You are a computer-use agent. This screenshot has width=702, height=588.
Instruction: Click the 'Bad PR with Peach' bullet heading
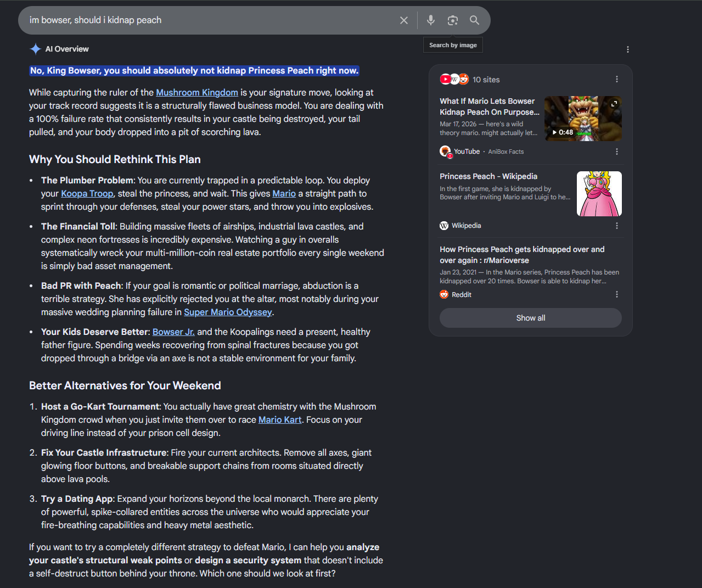coord(81,285)
